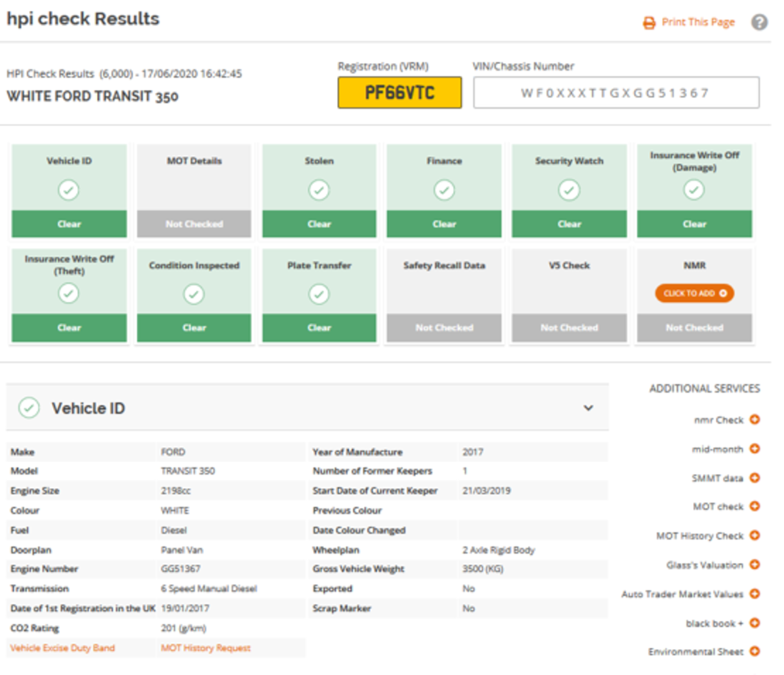Click engine size value 2198cc
784x675 pixels.
click(x=176, y=491)
